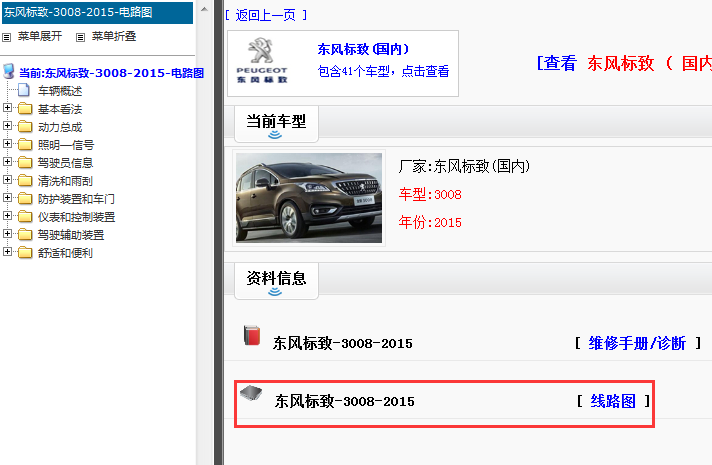Select the 防护装置和车门 tree label
The image size is (712, 465).
pyautogui.click(x=76, y=199)
